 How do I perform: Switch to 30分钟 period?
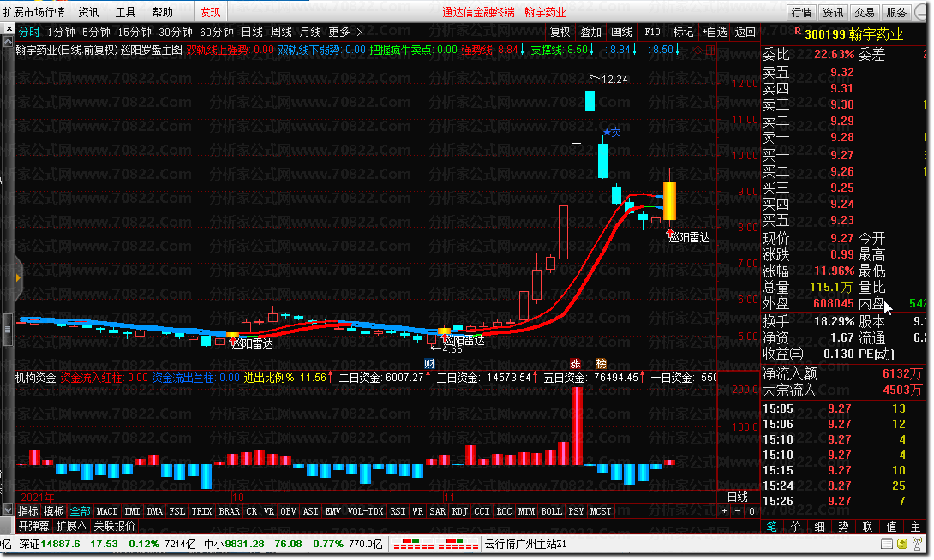(175, 32)
